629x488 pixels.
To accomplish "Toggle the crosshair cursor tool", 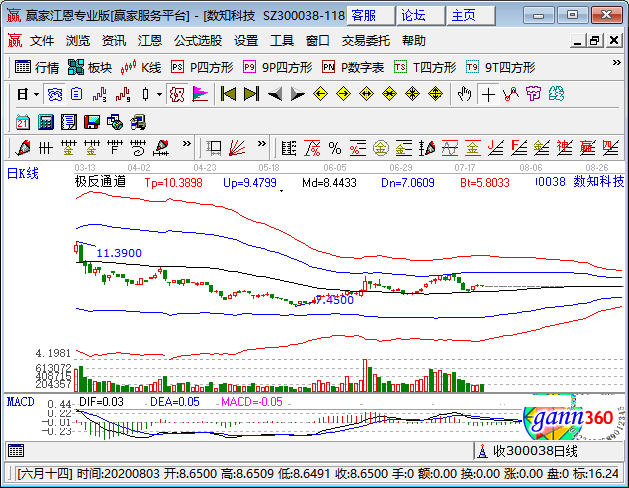I will point(488,95).
